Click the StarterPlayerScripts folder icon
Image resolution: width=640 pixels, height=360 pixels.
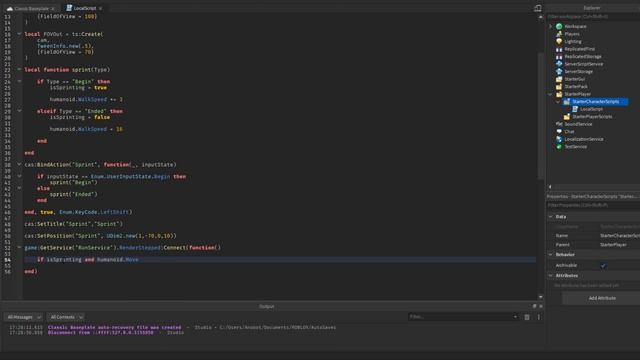pos(567,117)
